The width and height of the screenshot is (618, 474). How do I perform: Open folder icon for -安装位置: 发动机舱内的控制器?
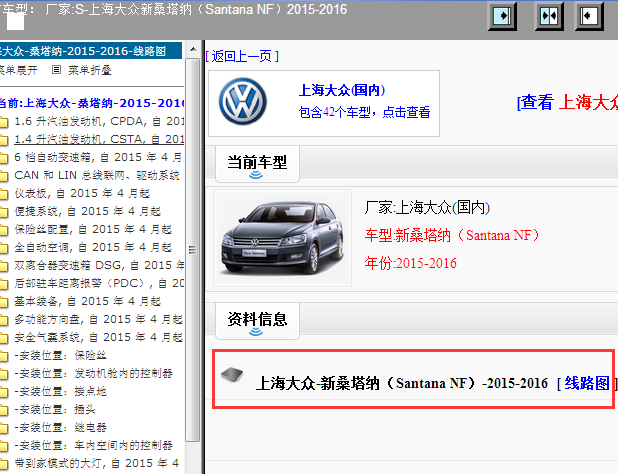point(3,374)
